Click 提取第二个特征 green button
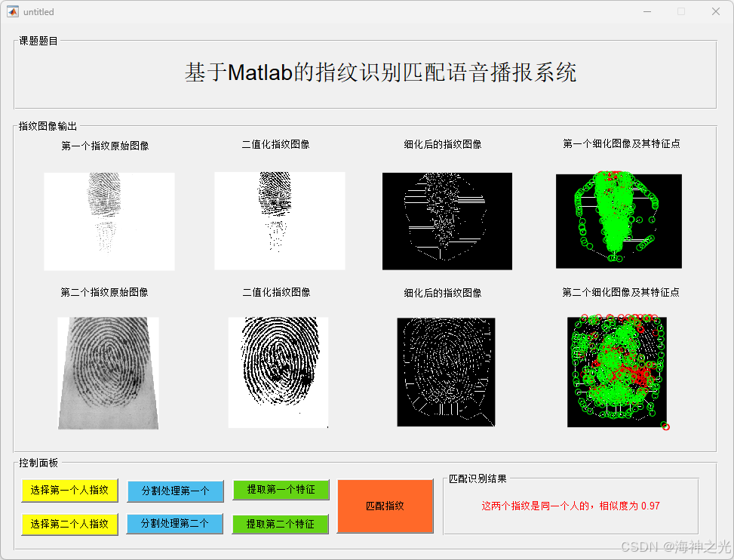Image resolution: width=734 pixels, height=560 pixels. (281, 524)
